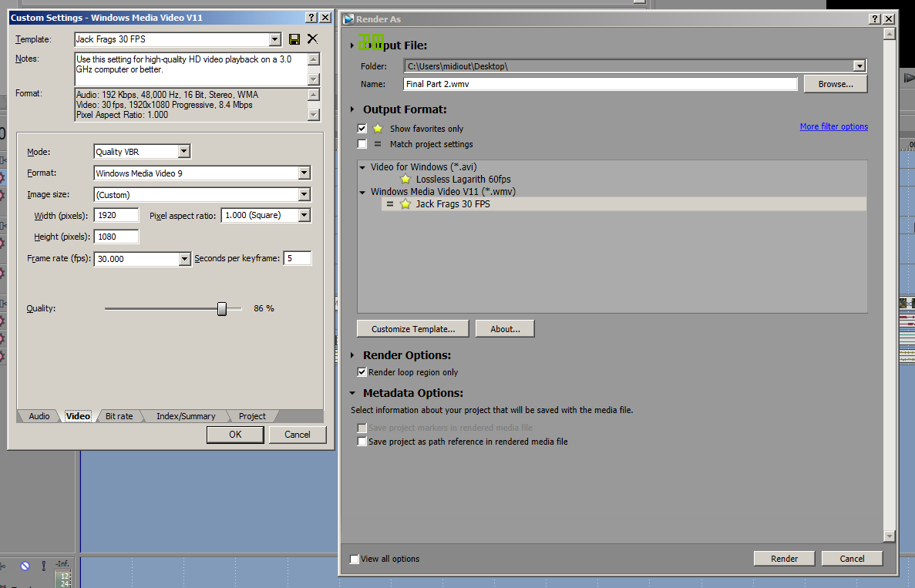This screenshot has height=588, width=915.
Task: Click the Render button
Action: (x=784, y=559)
